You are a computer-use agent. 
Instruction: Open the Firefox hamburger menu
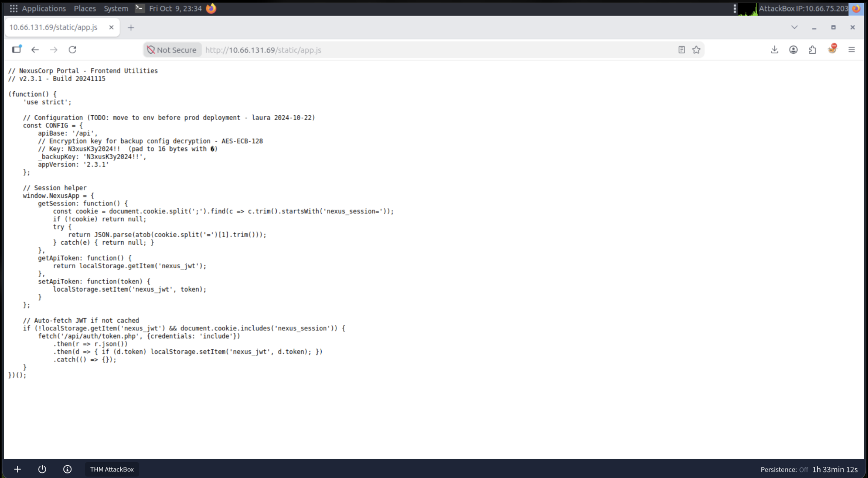coord(851,50)
